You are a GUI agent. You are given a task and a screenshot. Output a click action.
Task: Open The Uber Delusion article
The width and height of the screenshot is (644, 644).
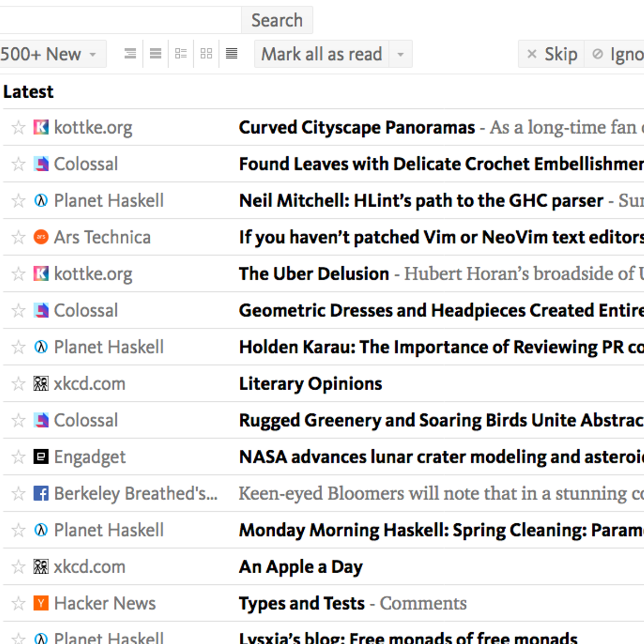pos(314,274)
